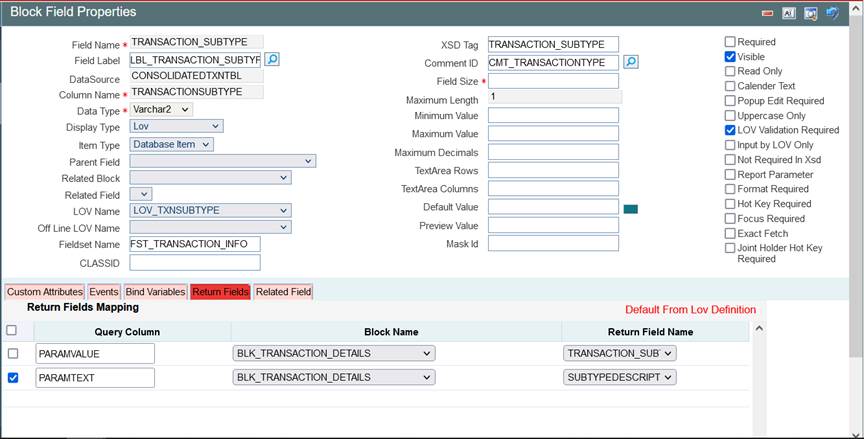Select the PARAMVALUE row checkbox
This screenshot has height=439, width=864.
pyautogui.click(x=13, y=353)
